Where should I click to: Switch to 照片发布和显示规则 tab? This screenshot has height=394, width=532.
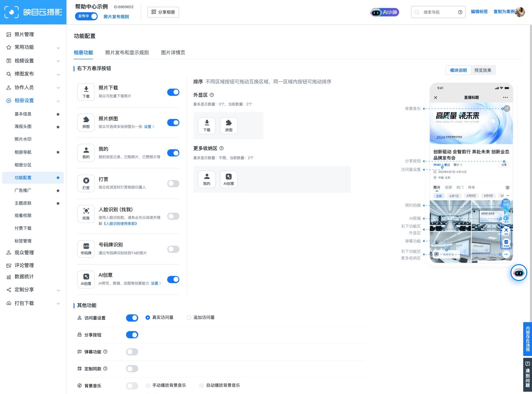click(x=127, y=52)
